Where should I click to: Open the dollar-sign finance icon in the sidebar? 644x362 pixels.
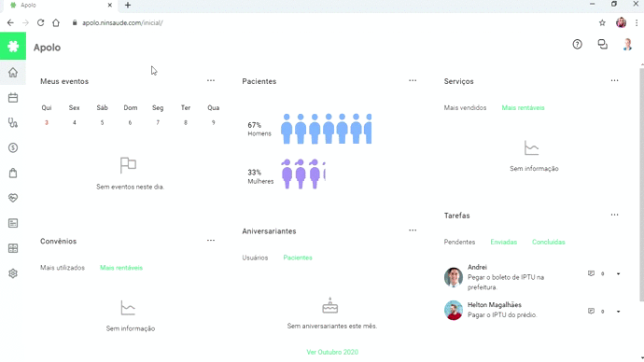pyautogui.click(x=13, y=147)
